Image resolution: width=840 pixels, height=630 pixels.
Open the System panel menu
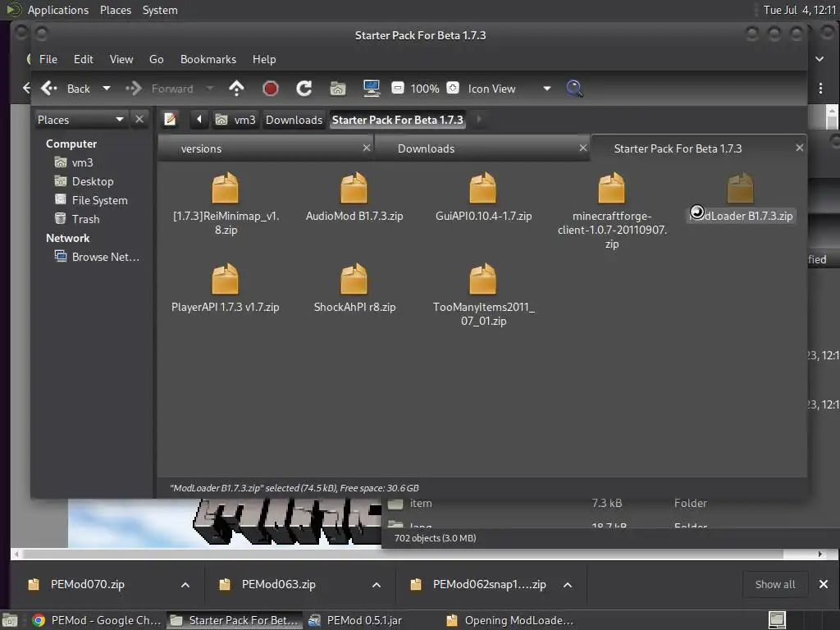point(160,10)
